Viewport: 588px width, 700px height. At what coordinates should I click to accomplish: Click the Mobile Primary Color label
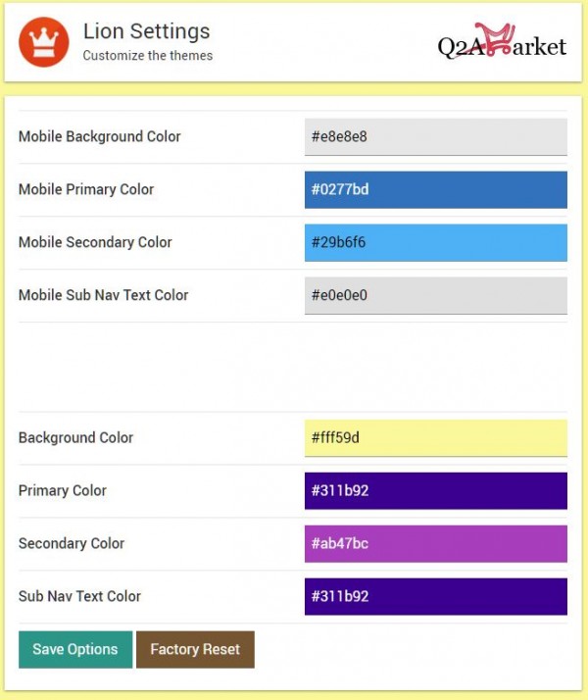(86, 189)
